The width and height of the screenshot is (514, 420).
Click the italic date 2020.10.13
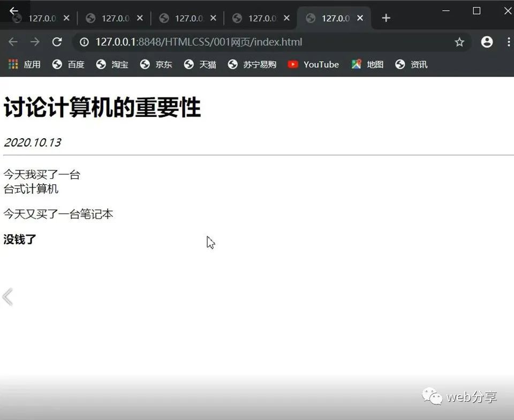[x=32, y=142]
